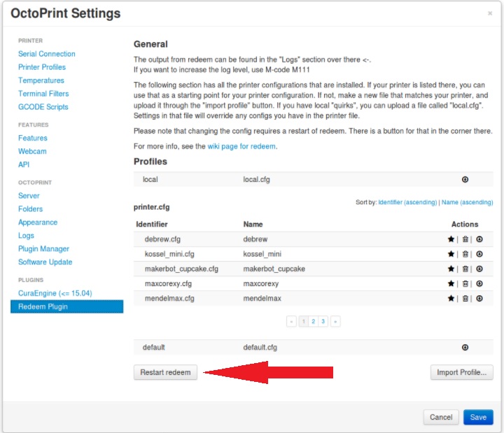This screenshot has height=433, width=504.
Task: Download the default.cfg file
Action: (465, 347)
